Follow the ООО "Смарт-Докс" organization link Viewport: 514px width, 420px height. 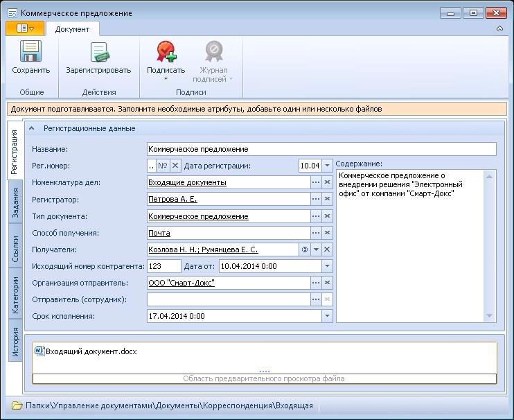(x=181, y=283)
